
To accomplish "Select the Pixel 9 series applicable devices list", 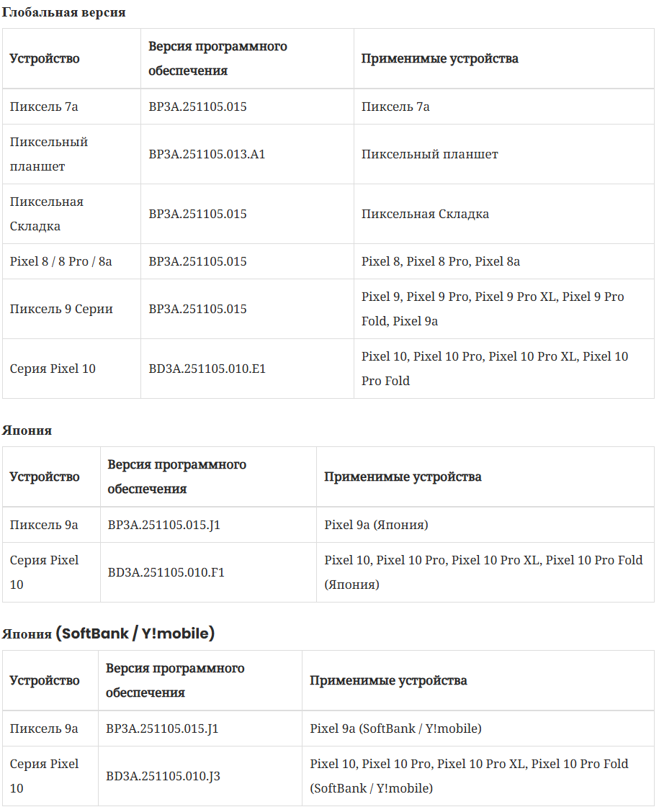I will point(493,309).
